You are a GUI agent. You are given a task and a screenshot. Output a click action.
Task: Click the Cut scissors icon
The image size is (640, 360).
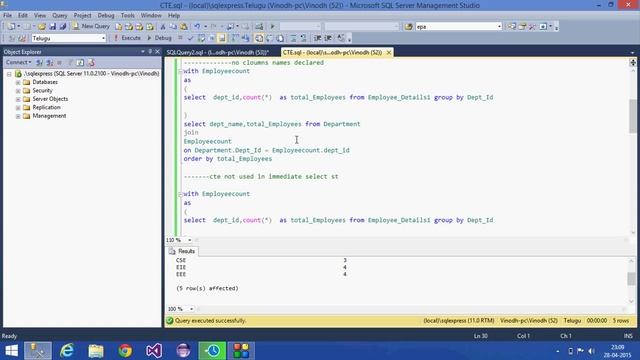click(163, 27)
